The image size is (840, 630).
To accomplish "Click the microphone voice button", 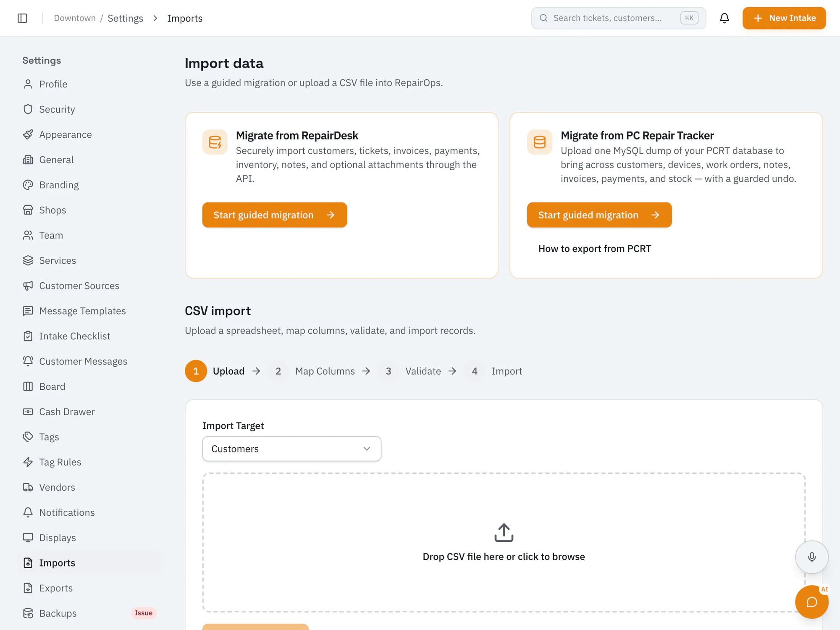I will click(x=812, y=557).
